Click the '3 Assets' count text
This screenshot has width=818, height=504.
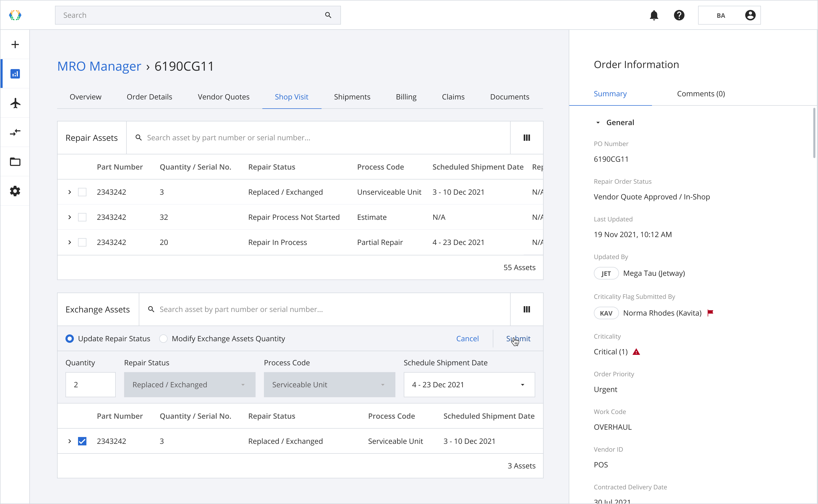pos(522,466)
